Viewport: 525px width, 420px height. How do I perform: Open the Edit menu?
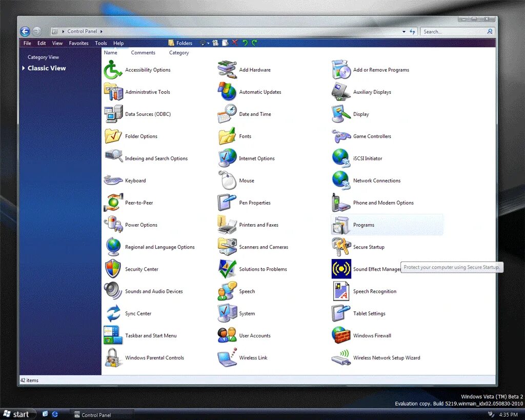pos(42,43)
